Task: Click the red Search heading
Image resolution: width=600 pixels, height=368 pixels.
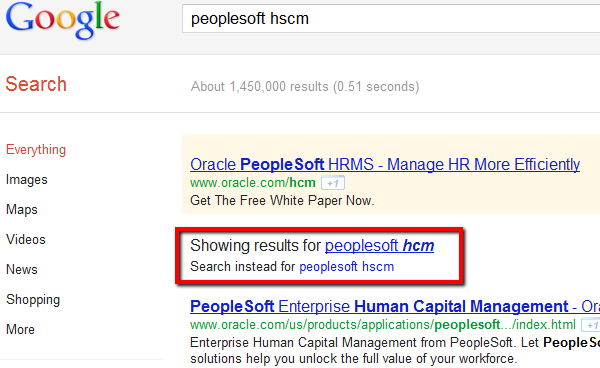Action: pos(36,84)
